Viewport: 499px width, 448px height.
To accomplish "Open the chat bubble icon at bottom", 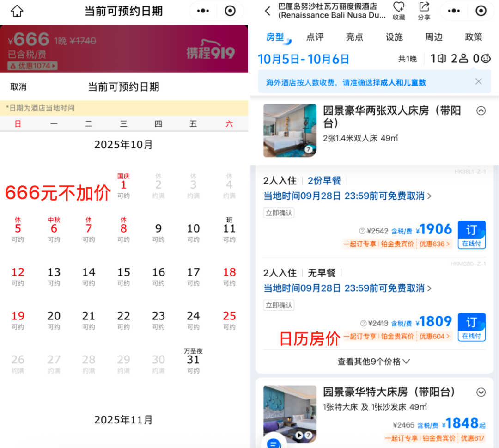I will pos(274,442).
